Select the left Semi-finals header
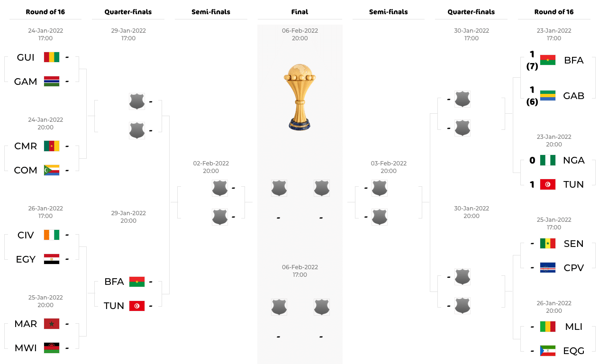Screen dimensions: 599x364 point(211,12)
